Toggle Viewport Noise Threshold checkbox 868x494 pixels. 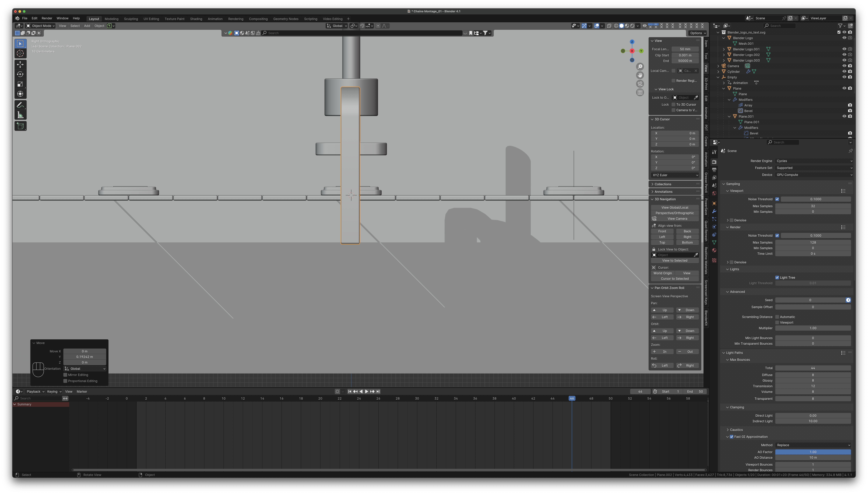coord(777,199)
